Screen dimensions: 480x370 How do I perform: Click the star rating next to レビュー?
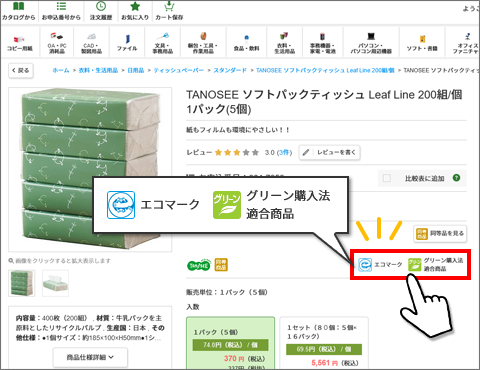pos(237,153)
